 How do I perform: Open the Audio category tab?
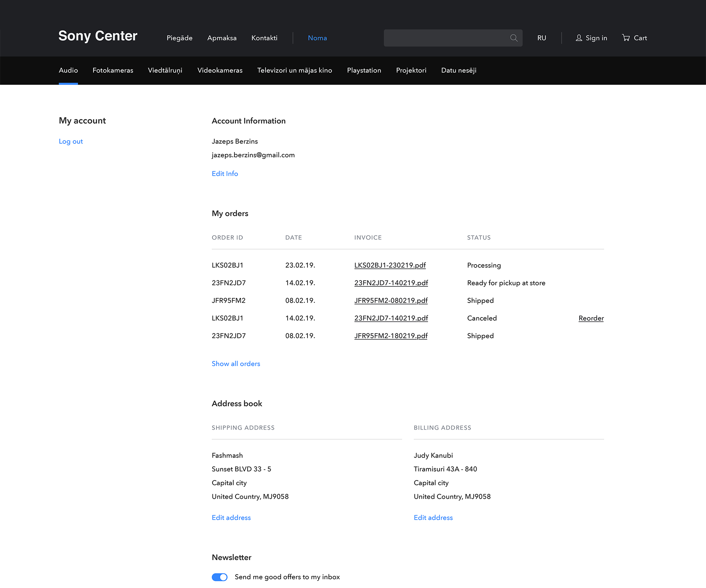pyautogui.click(x=68, y=70)
